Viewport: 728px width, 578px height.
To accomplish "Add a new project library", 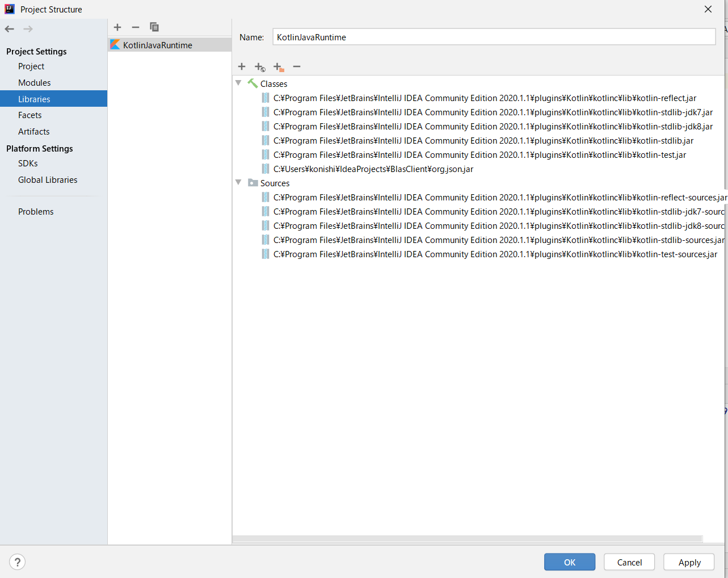I will pos(117,27).
